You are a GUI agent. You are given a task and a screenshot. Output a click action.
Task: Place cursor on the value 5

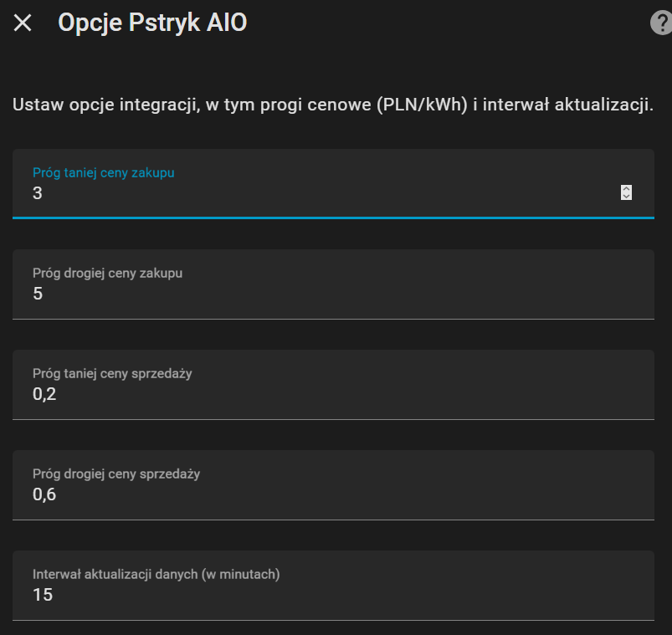[x=38, y=294]
